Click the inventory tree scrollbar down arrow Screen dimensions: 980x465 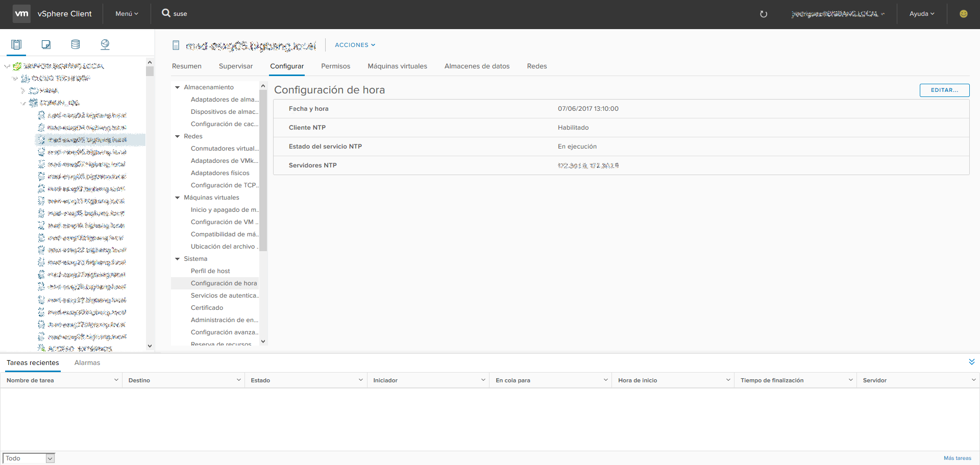(x=150, y=346)
